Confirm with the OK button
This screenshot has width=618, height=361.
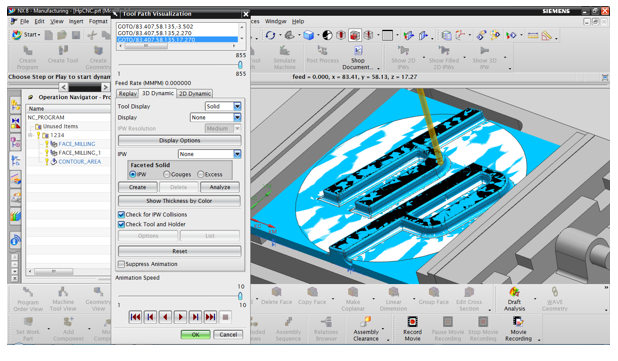click(195, 335)
